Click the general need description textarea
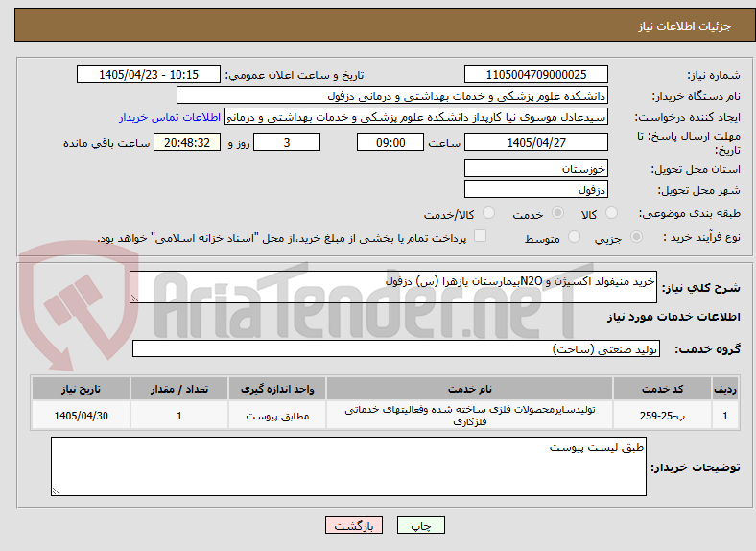 pos(393,287)
